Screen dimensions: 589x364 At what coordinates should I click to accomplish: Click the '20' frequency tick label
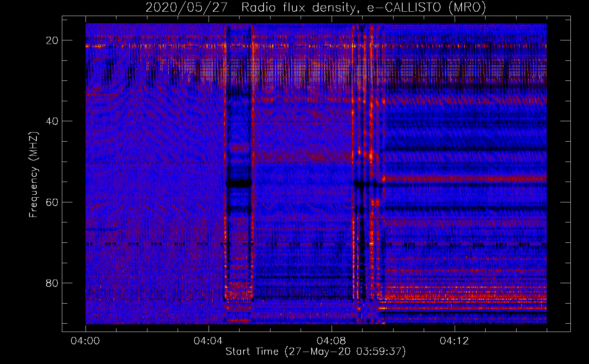click(x=52, y=40)
